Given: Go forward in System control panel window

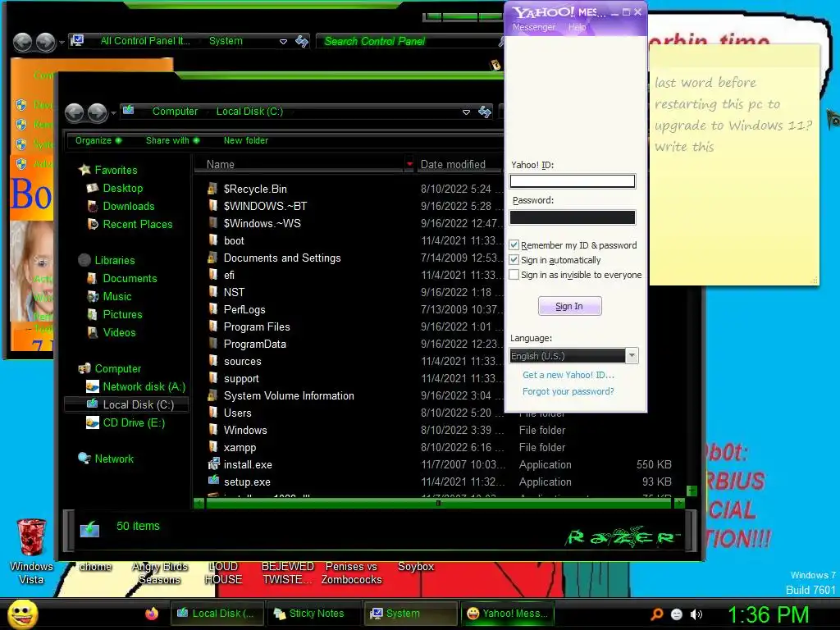Looking at the screenshot, I should [x=46, y=42].
